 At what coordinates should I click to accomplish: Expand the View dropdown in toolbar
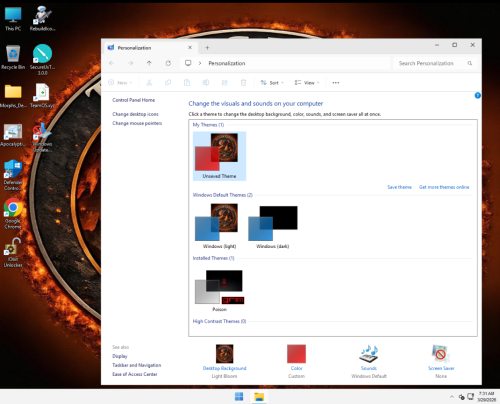coord(307,83)
